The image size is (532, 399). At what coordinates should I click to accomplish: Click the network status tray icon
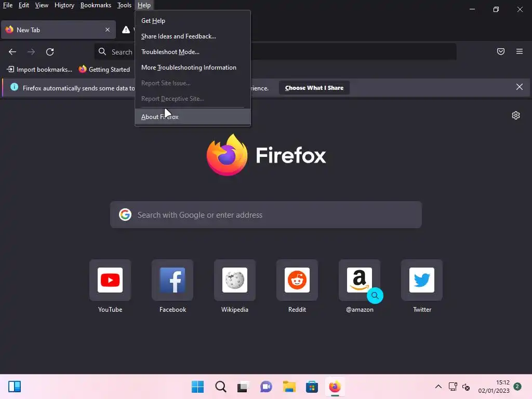tap(453, 387)
